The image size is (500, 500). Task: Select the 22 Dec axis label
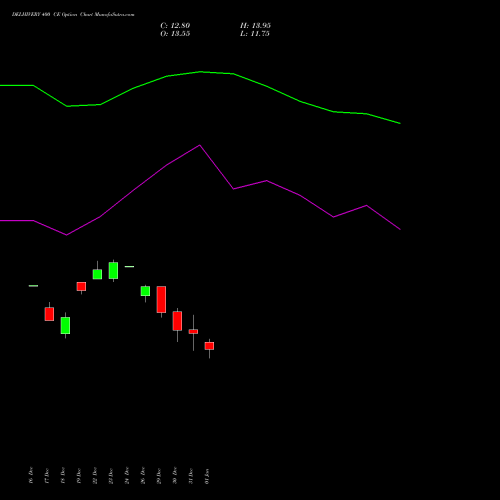tap(95, 475)
